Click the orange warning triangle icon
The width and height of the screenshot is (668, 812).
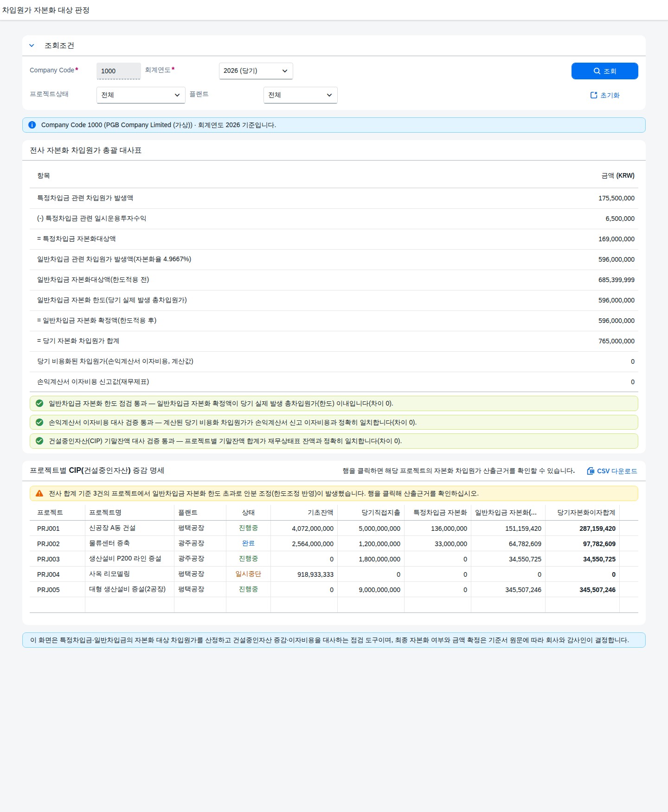tap(39, 493)
